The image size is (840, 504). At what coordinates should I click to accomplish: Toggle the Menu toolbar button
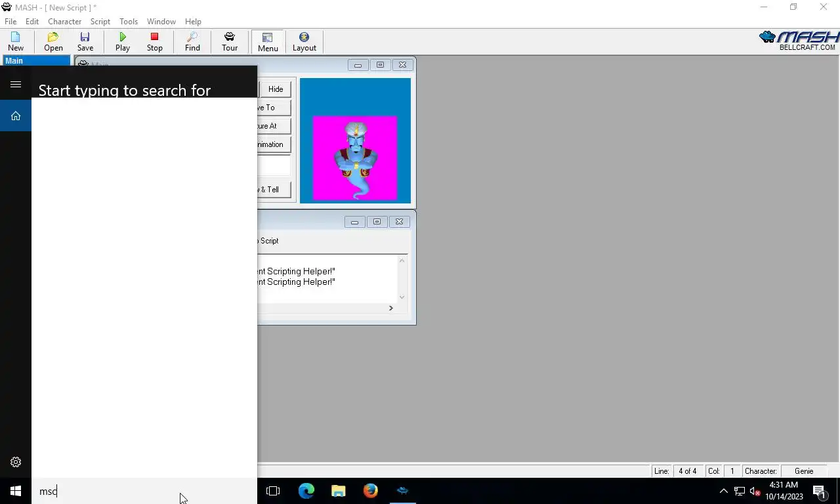[268, 41]
